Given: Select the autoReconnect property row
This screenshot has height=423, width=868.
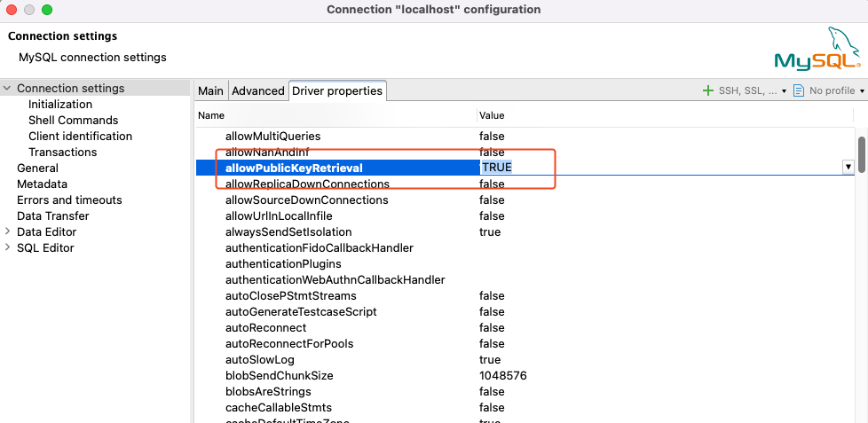Looking at the screenshot, I should point(265,328).
